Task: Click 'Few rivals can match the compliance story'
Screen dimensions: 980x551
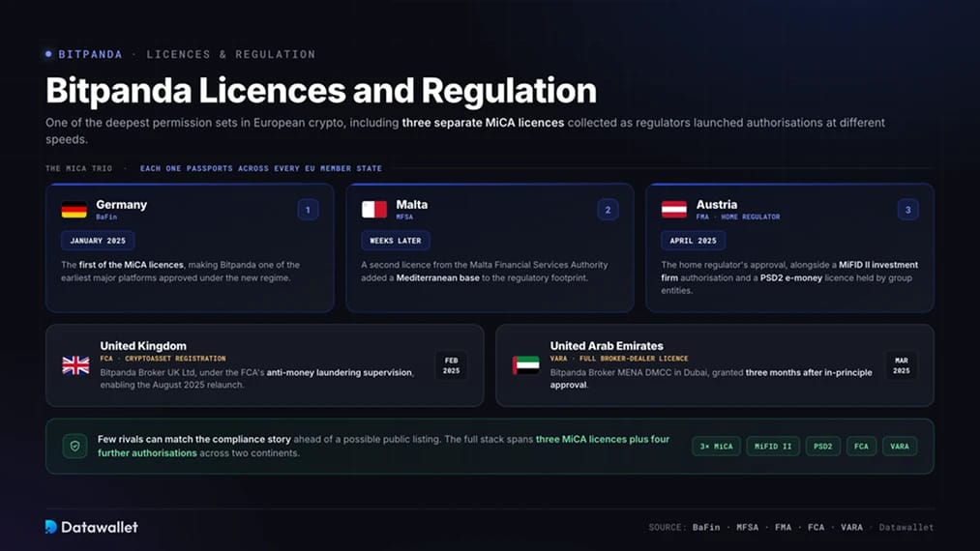Action: [x=193, y=439]
